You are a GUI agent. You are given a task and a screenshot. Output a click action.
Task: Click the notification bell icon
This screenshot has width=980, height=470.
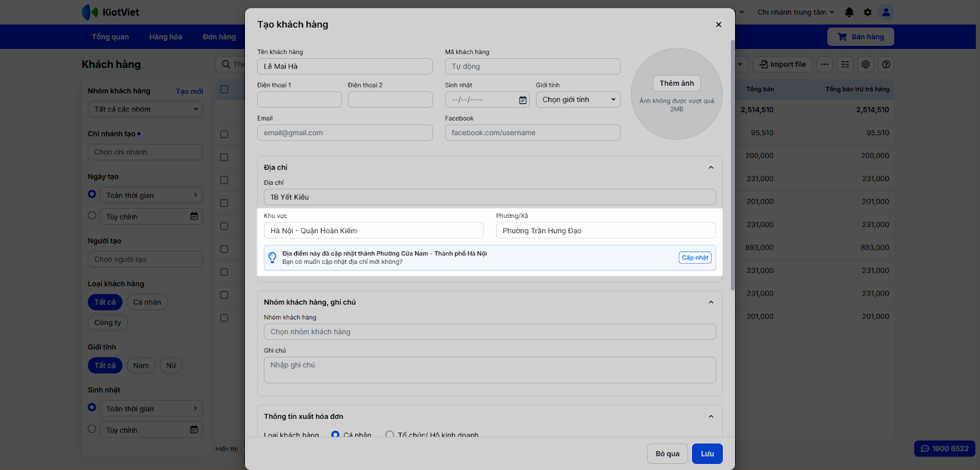click(x=849, y=12)
